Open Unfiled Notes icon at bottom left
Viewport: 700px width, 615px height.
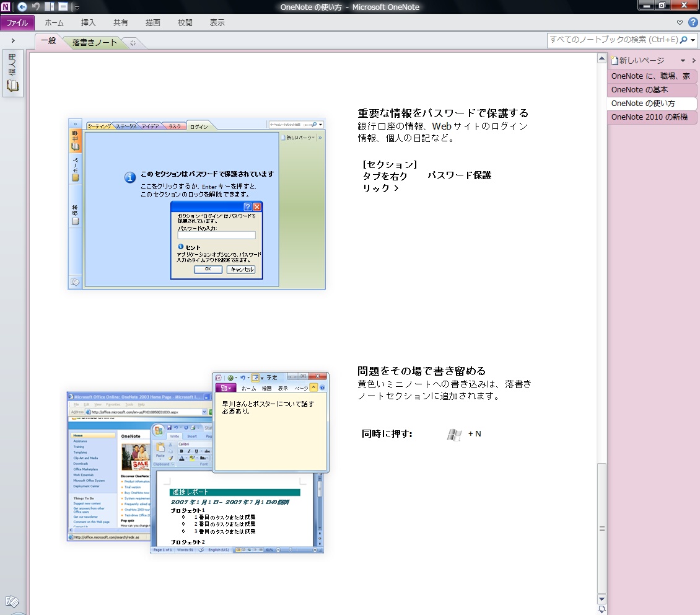(12, 601)
